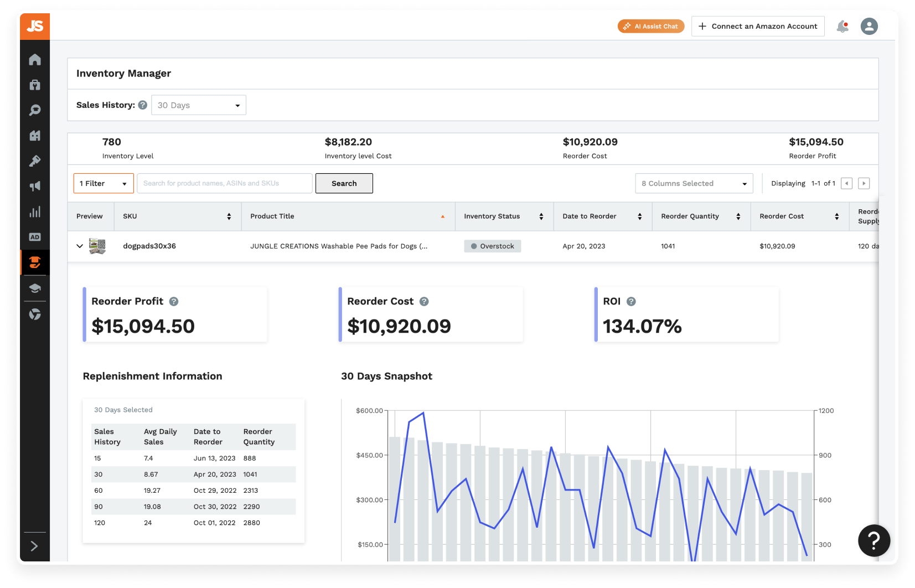The image size is (915, 588).
Task: Expand the sidebar with bottom arrow
Action: point(34,546)
